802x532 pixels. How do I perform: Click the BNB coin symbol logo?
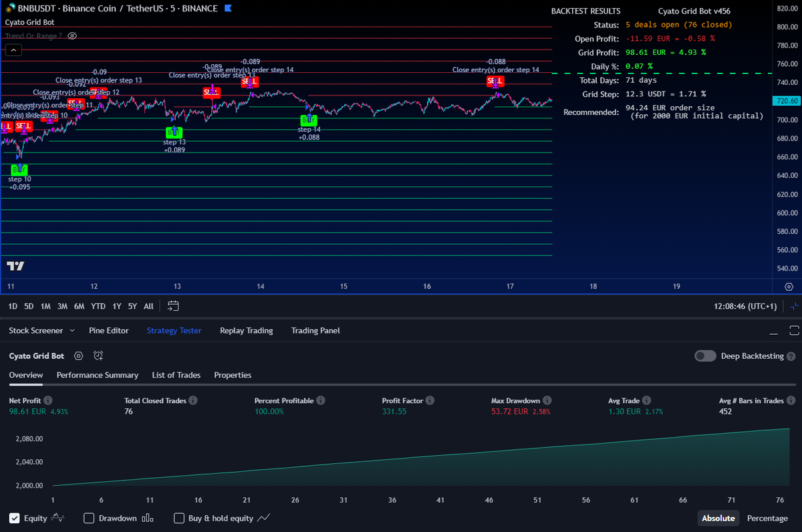point(11,9)
